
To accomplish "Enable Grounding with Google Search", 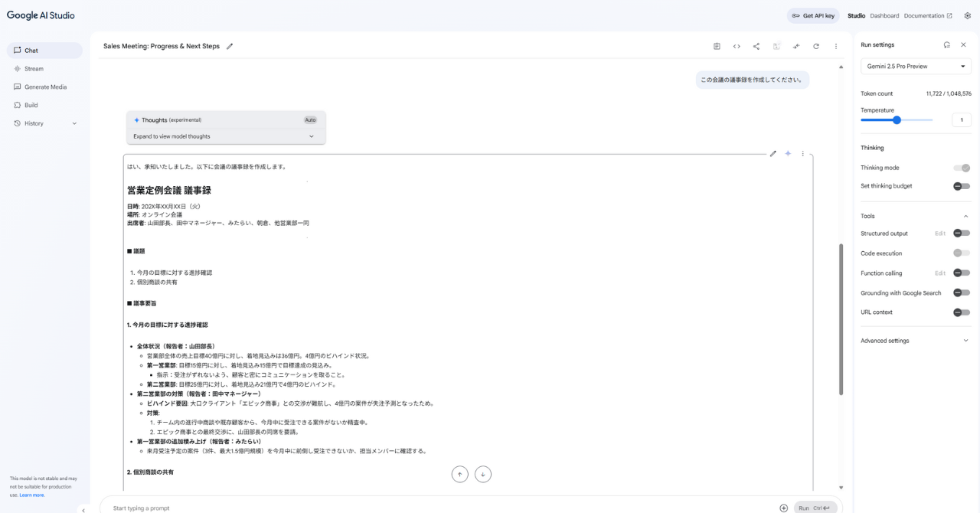I will (x=961, y=292).
